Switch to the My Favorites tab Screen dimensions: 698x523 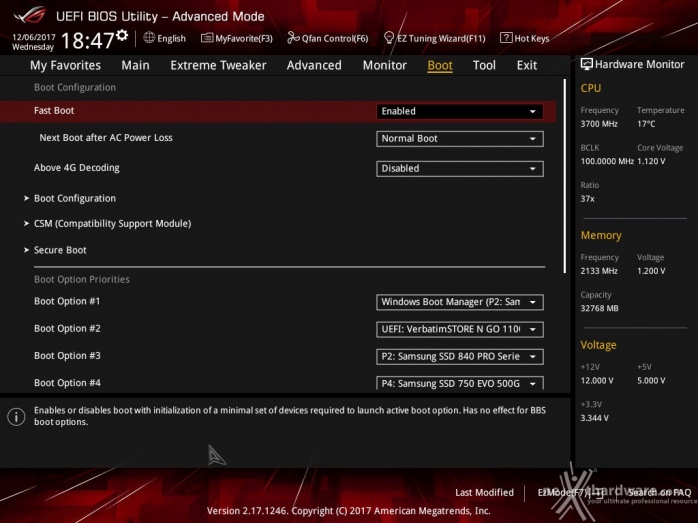pyautogui.click(x=65, y=65)
